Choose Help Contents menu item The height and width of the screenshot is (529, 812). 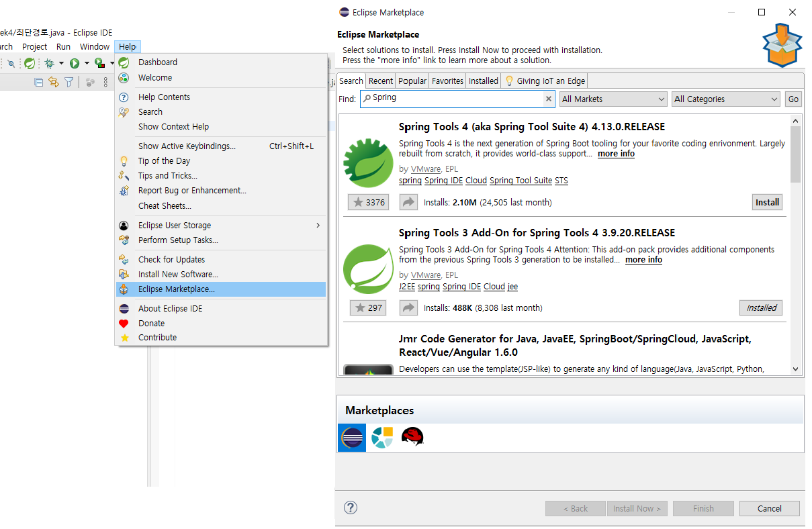tap(220, 97)
